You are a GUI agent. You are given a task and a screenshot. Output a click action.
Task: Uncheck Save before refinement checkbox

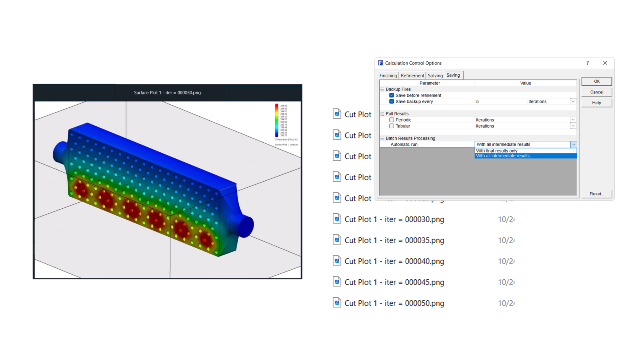coord(391,95)
